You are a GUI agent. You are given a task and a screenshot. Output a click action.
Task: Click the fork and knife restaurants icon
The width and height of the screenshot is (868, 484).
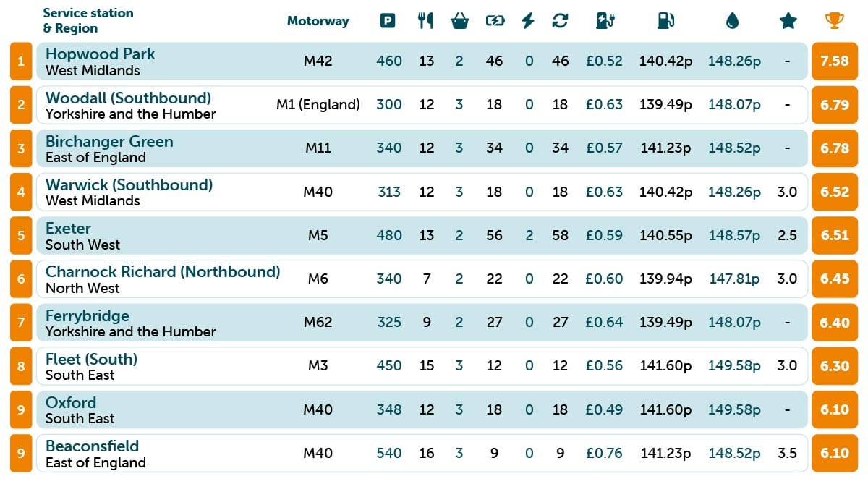point(426,21)
